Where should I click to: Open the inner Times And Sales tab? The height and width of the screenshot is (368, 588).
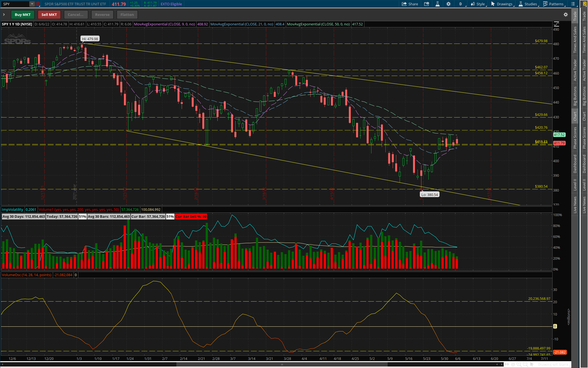coord(576,40)
